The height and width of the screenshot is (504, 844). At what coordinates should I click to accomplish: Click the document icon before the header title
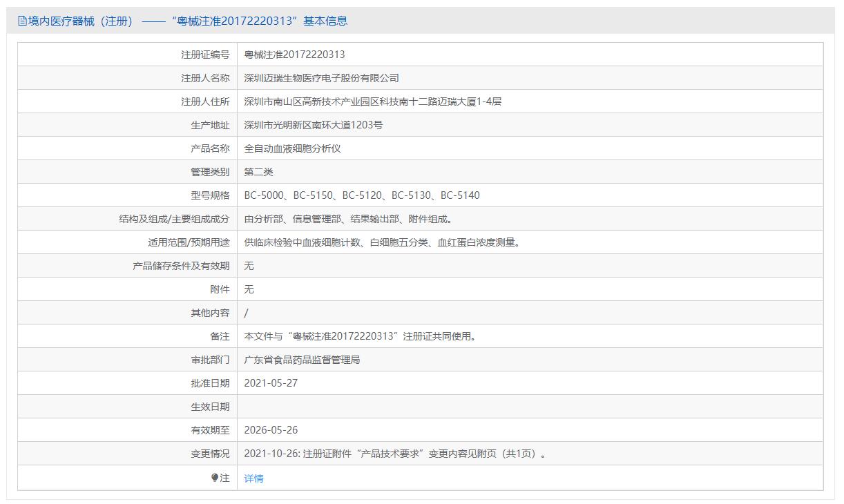coord(22,21)
